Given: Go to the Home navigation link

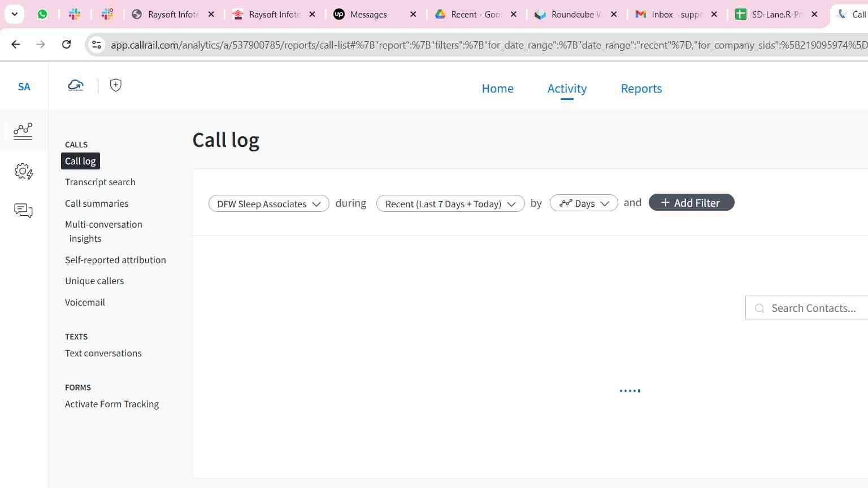Looking at the screenshot, I should pyautogui.click(x=497, y=89).
